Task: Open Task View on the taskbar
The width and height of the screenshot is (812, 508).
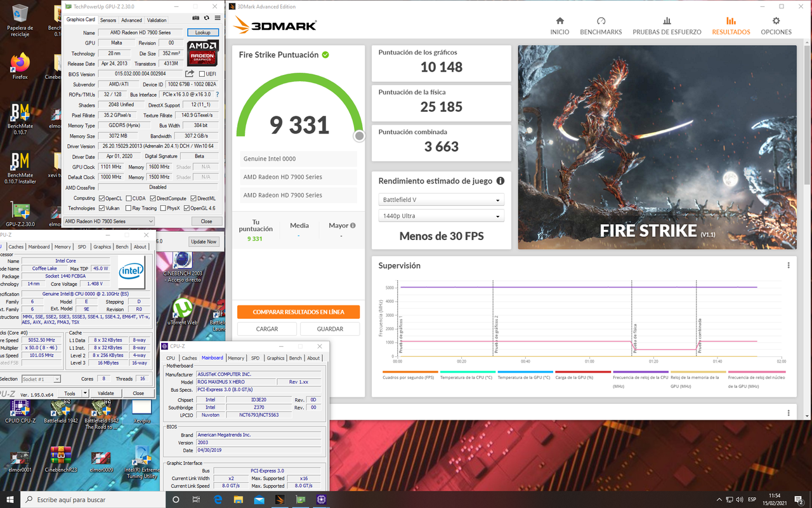Action: tap(196, 500)
